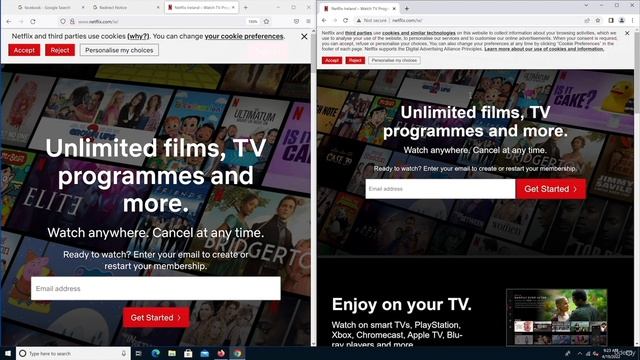Image resolution: width=640 pixels, height=360 pixels.
Task: Accept cookies in the Firefox window
Action: [x=24, y=50]
